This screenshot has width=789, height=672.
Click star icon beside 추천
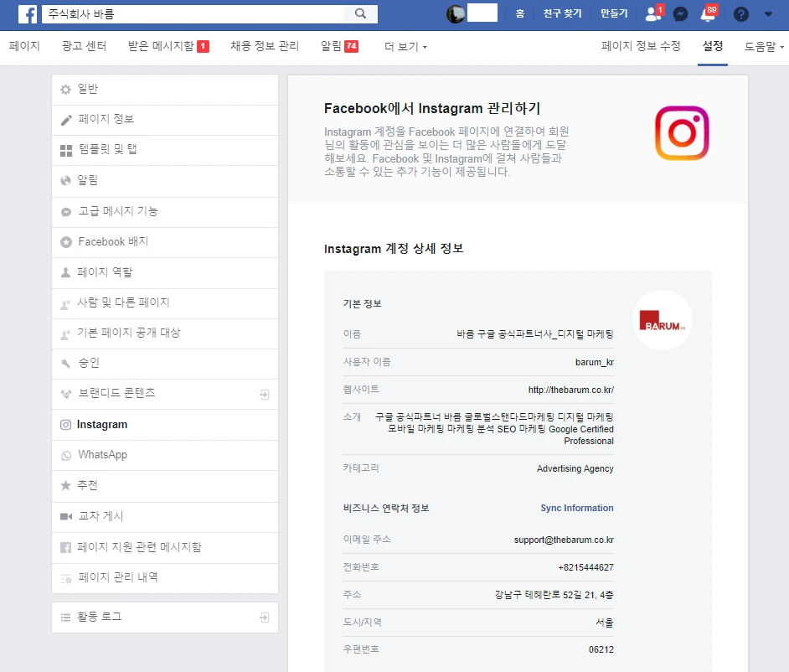click(x=65, y=485)
